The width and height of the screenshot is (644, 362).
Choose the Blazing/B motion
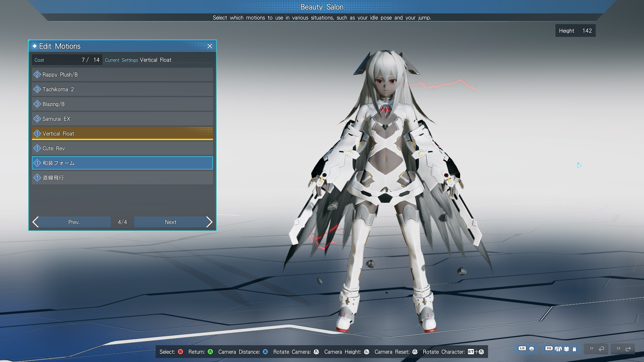[x=122, y=104]
